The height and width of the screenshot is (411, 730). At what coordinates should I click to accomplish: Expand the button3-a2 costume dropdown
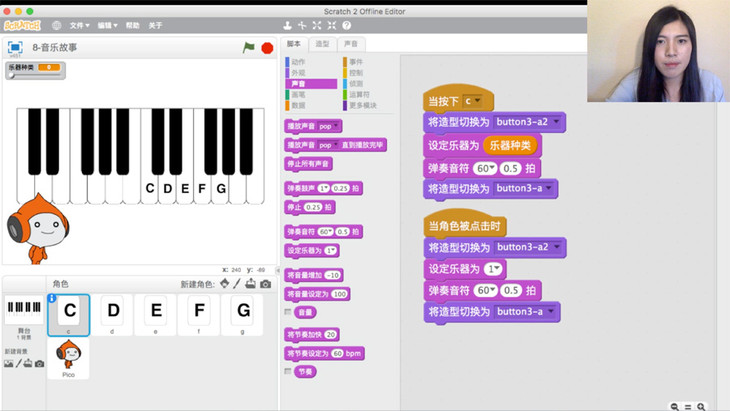tap(557, 121)
